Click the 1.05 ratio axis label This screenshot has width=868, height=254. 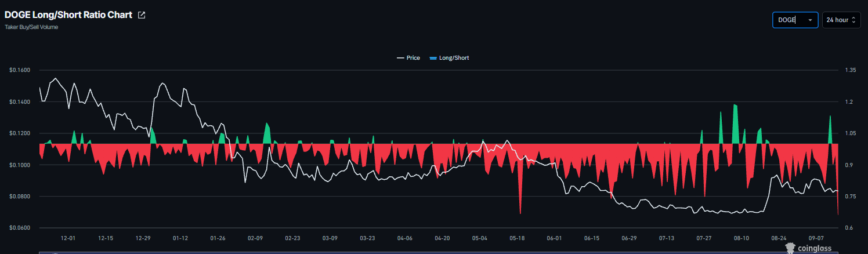[x=851, y=133]
